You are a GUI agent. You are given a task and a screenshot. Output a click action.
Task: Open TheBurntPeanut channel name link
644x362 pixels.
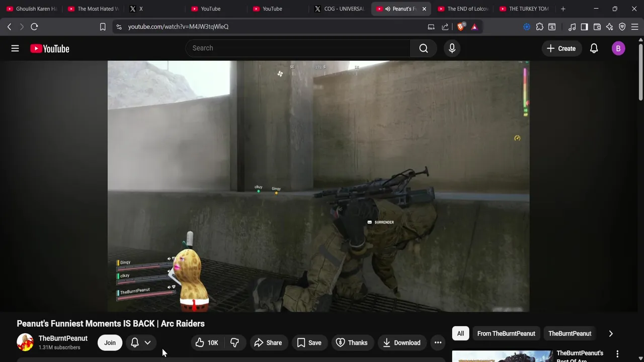click(63, 338)
